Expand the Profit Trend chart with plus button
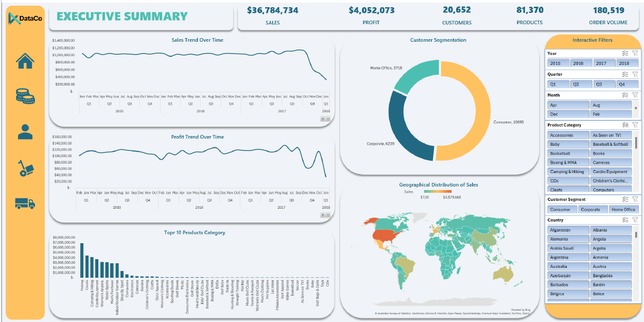This screenshot has width=644, height=322. 323,215
